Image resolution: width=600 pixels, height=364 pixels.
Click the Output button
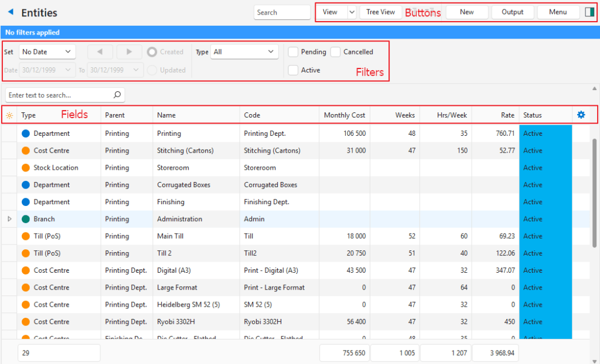pyautogui.click(x=512, y=12)
